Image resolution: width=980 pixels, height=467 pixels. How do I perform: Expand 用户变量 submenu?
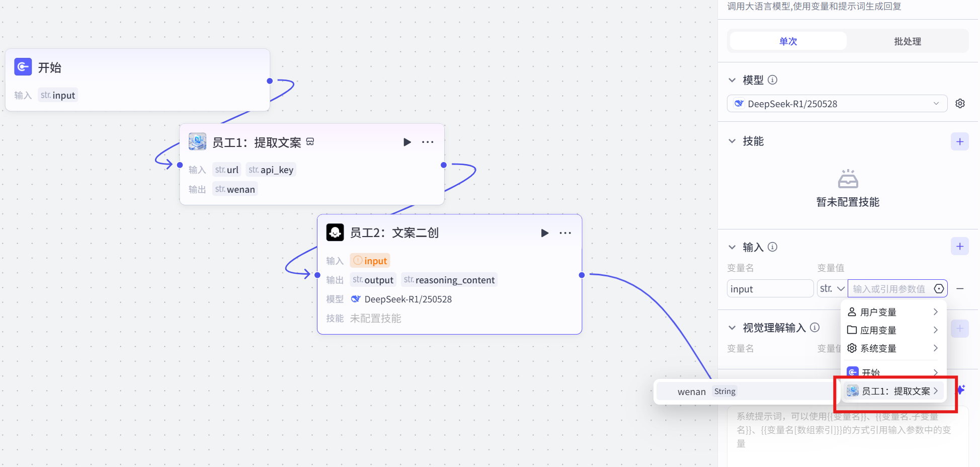[x=893, y=312]
